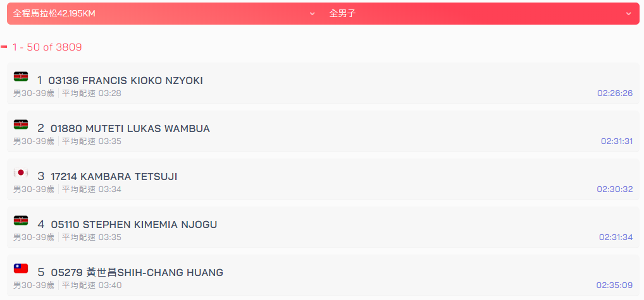Open the 全男子 category dropdown
The height and width of the screenshot is (300, 644).
click(x=481, y=13)
